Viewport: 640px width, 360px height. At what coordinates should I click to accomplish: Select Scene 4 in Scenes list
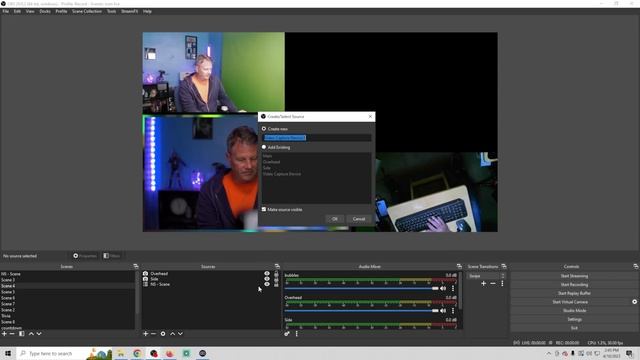tap(67, 286)
